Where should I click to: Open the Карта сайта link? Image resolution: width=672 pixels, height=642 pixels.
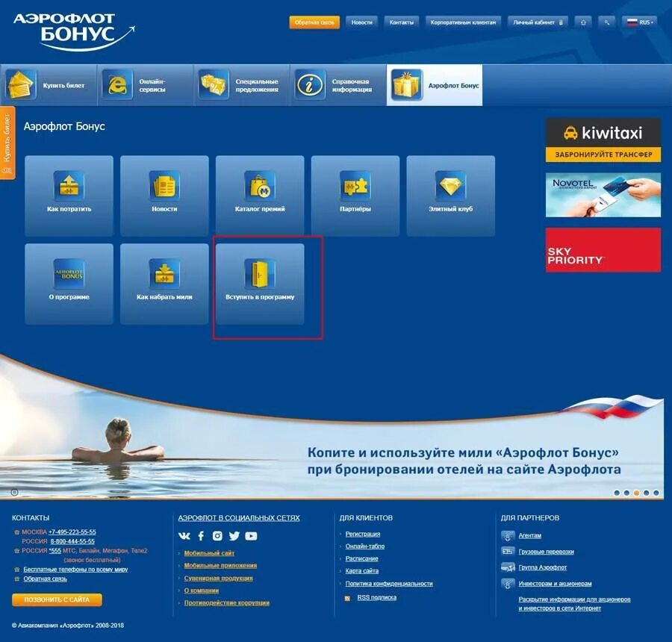(361, 571)
